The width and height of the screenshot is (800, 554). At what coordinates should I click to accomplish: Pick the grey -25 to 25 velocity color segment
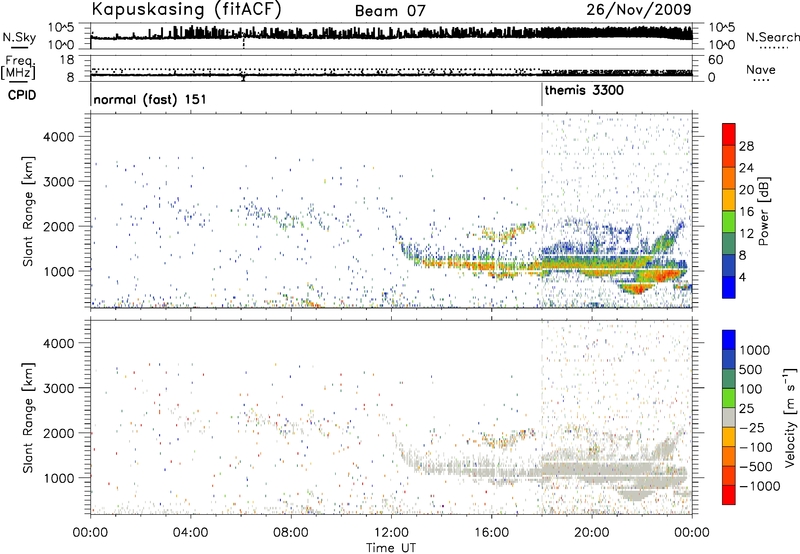pyautogui.click(x=729, y=417)
